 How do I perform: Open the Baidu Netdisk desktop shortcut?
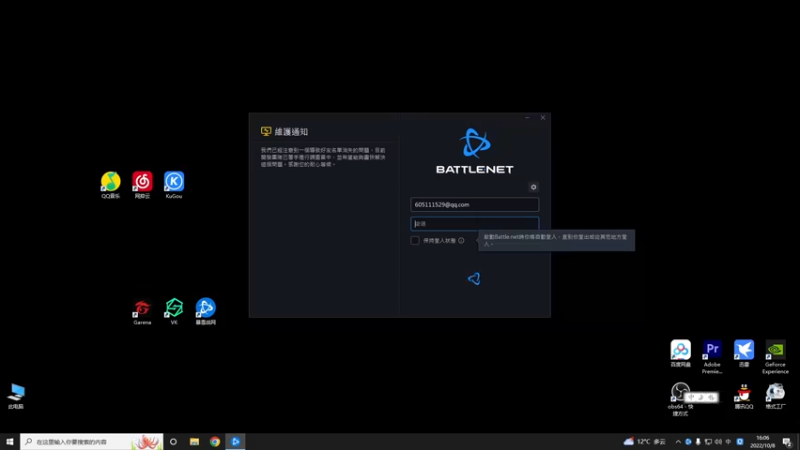click(x=680, y=353)
